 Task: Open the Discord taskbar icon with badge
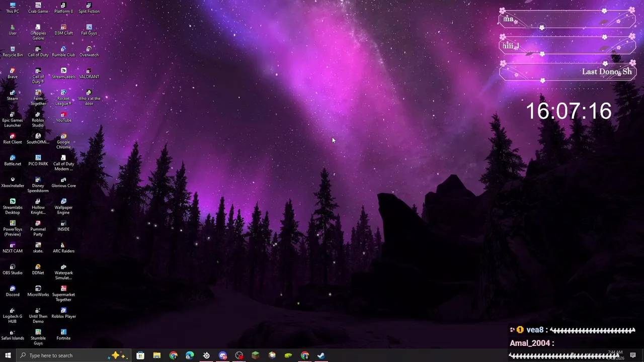click(x=223, y=355)
